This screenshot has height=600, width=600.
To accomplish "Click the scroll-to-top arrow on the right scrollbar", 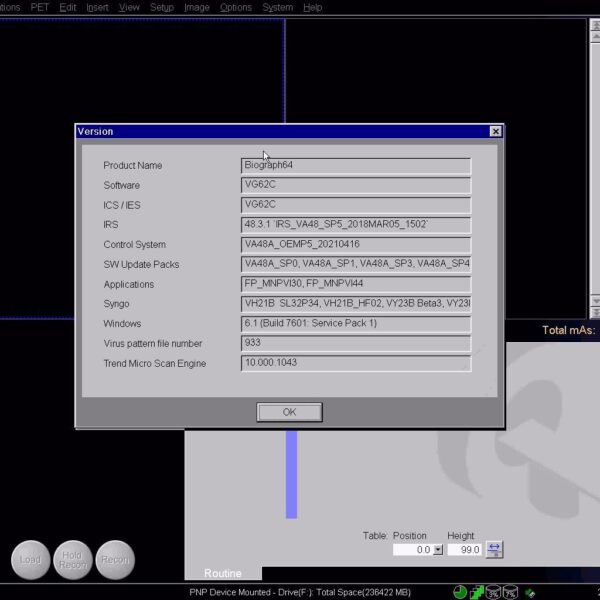I will click(595, 25).
